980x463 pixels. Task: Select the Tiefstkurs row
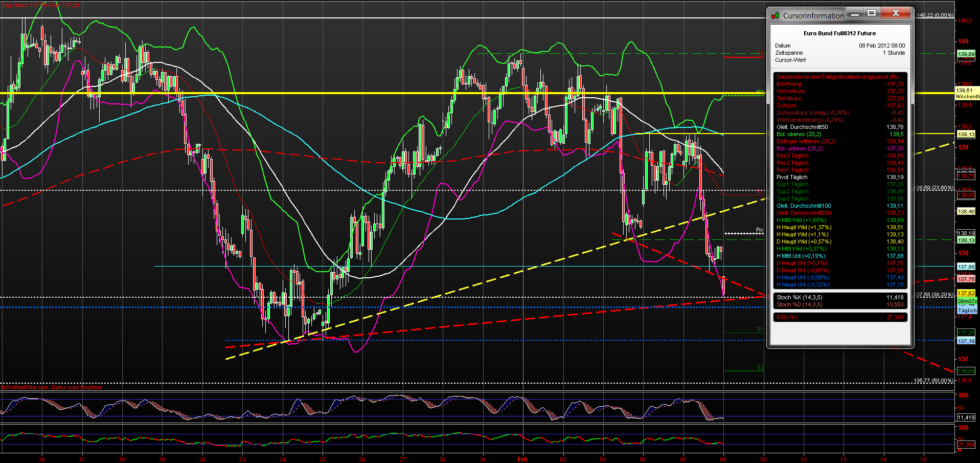point(839,98)
